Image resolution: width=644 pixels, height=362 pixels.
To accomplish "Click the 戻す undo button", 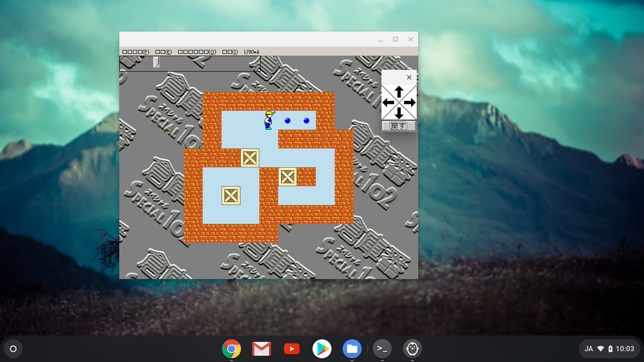I will click(x=399, y=126).
